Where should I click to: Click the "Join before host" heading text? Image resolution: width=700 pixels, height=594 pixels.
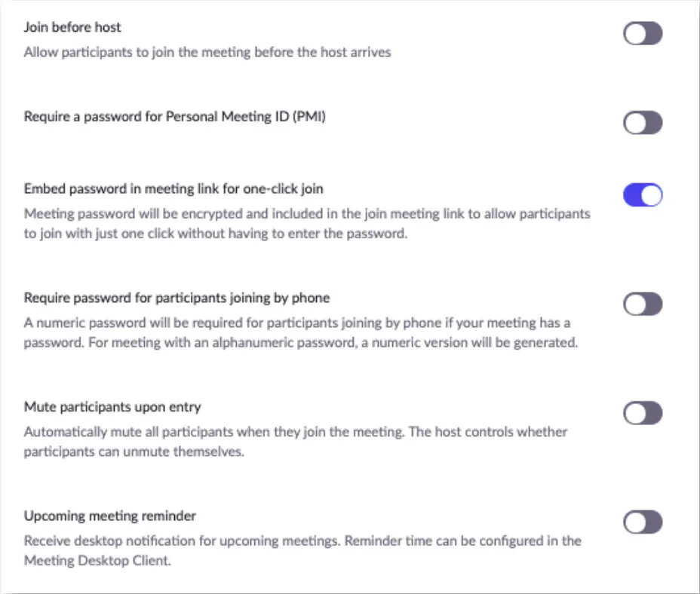72,27
